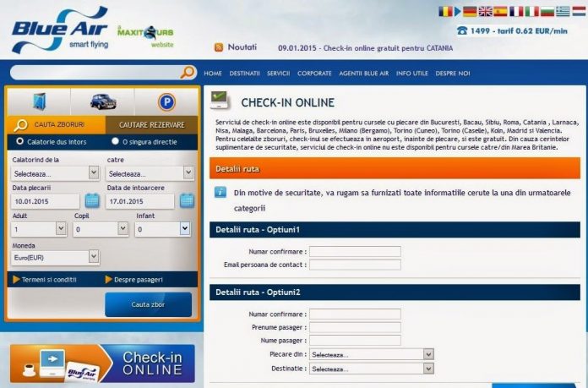Click the Cauta zbor button
The image size is (588, 388).
click(148, 303)
